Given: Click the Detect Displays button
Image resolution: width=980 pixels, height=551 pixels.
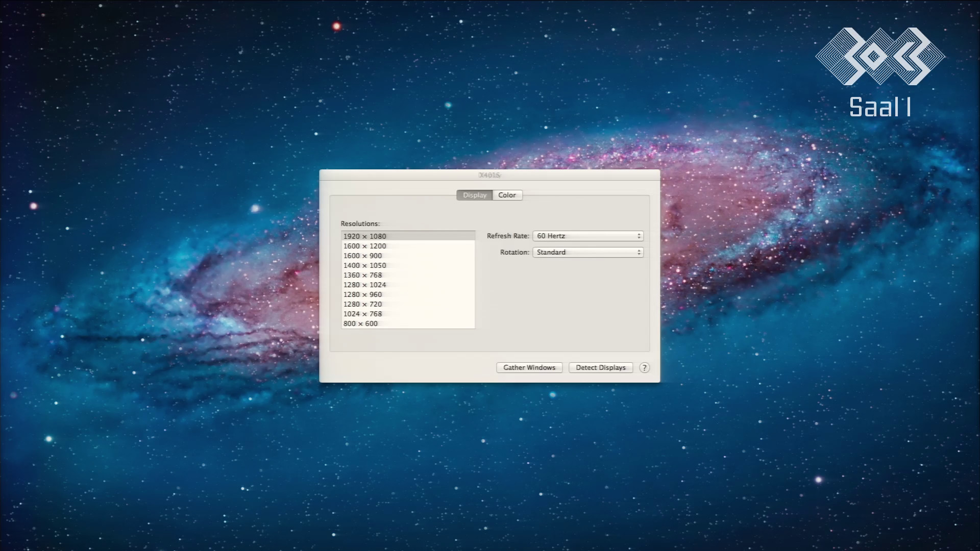Looking at the screenshot, I should pos(601,367).
